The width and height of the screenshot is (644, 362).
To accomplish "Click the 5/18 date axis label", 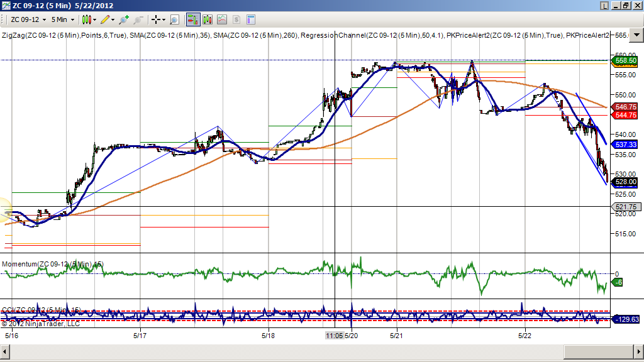I will click(x=268, y=336).
